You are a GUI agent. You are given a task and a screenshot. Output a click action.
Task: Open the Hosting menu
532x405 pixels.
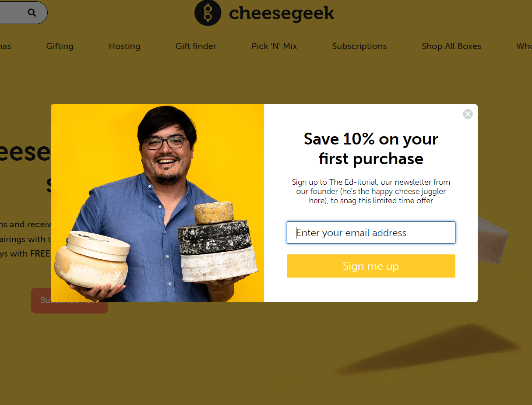click(x=124, y=46)
